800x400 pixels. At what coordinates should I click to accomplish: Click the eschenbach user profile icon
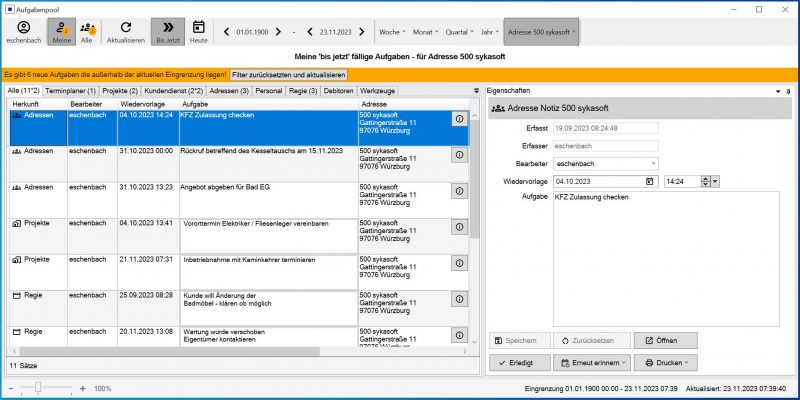pos(24,28)
